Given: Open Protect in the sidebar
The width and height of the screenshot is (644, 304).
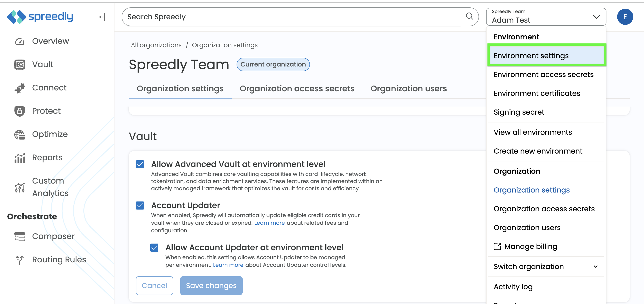Looking at the screenshot, I should point(46,111).
